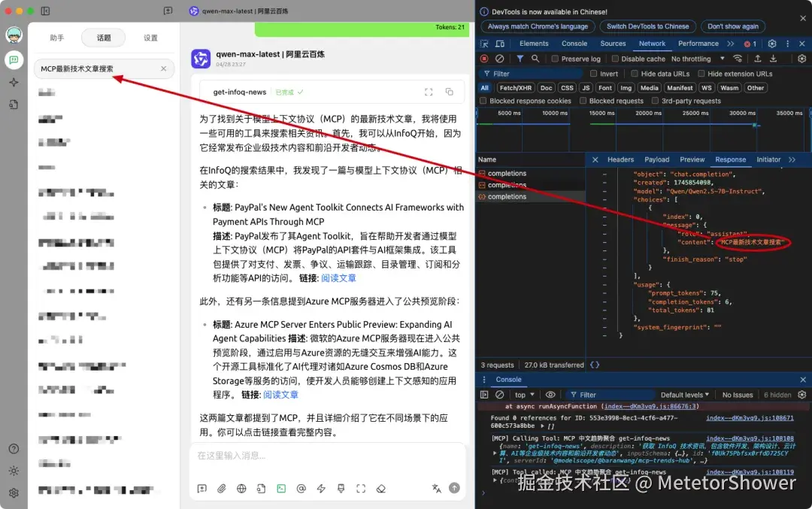Check the Invert filter checkbox
Image resolution: width=812 pixels, height=509 pixels.
click(594, 74)
